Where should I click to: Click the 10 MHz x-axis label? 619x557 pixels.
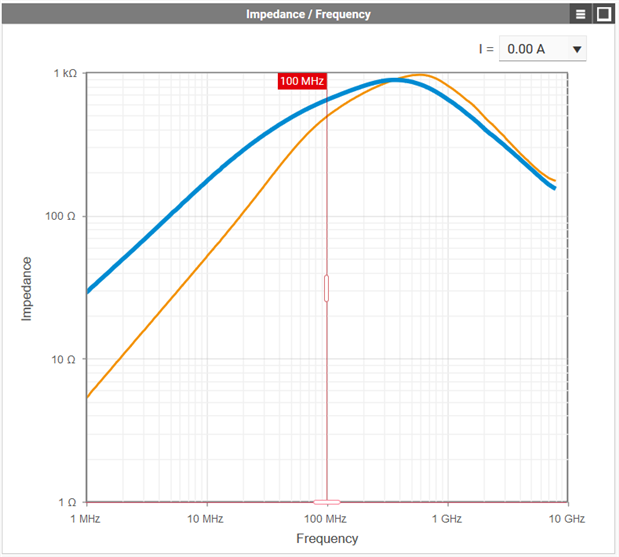(x=205, y=519)
